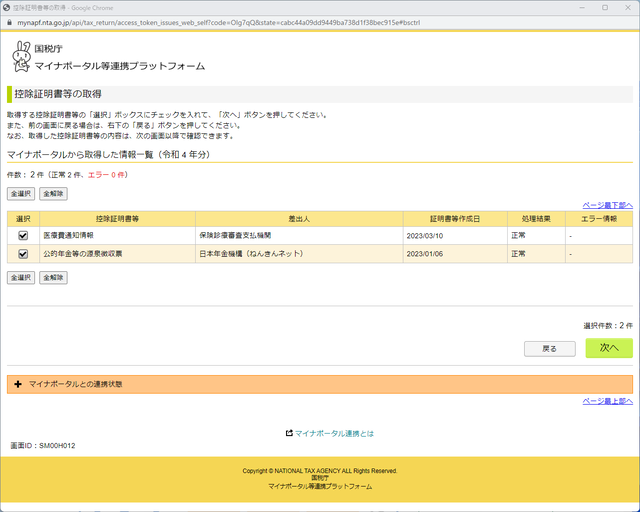Click the 正常 result in 公的年金等の源泉徴収票 row
This screenshot has width=640, height=512.
coord(518,254)
